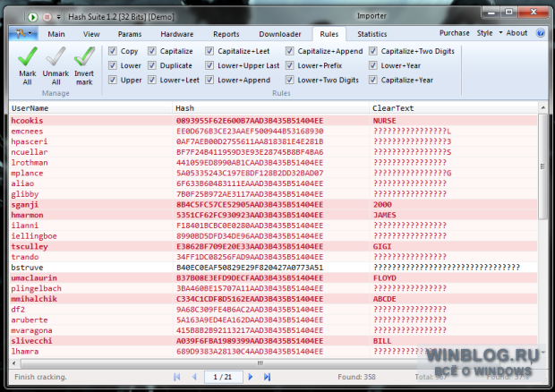
Task: Select the glibby user row
Action: [x=273, y=193]
